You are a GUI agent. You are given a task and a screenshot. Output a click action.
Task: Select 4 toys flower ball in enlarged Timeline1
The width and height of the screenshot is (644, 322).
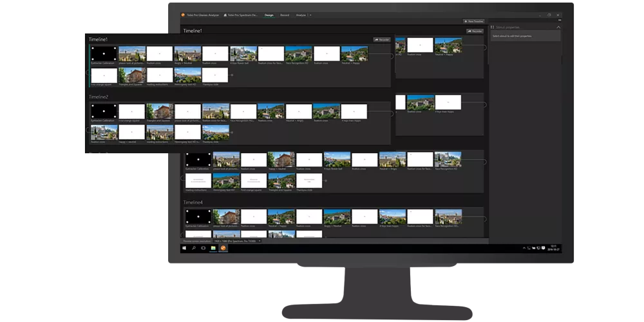[243, 55]
